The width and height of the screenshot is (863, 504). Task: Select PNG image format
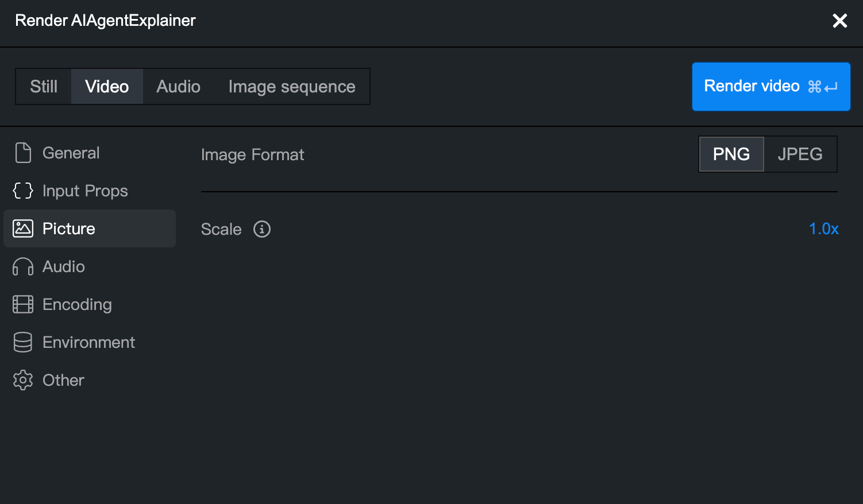coord(731,154)
